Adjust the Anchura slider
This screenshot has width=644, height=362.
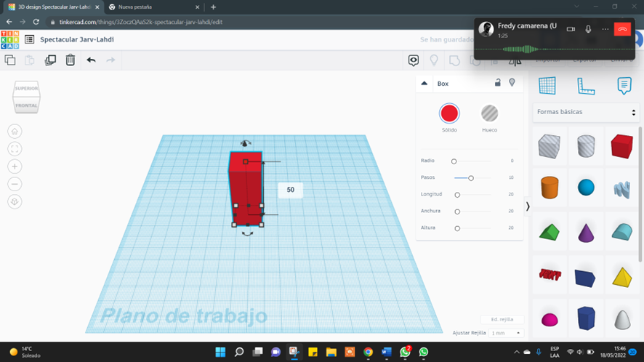457,212
